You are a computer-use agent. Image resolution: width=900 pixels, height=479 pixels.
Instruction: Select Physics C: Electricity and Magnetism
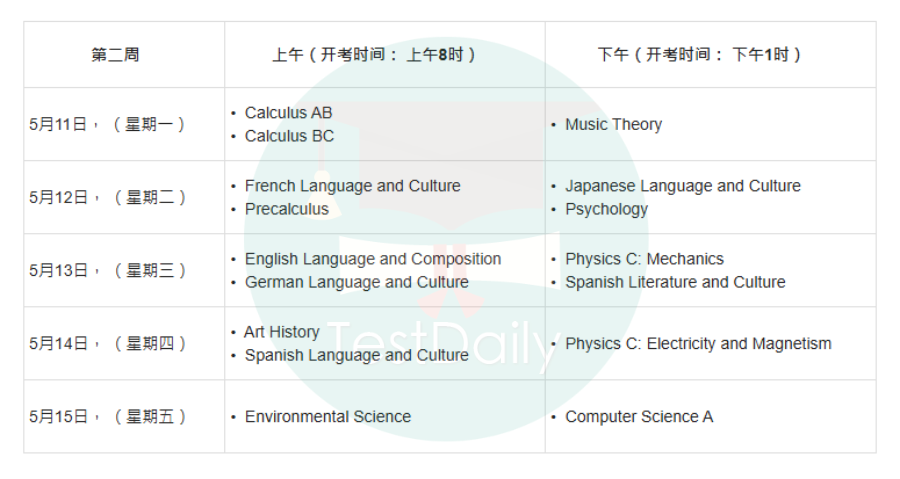(699, 344)
